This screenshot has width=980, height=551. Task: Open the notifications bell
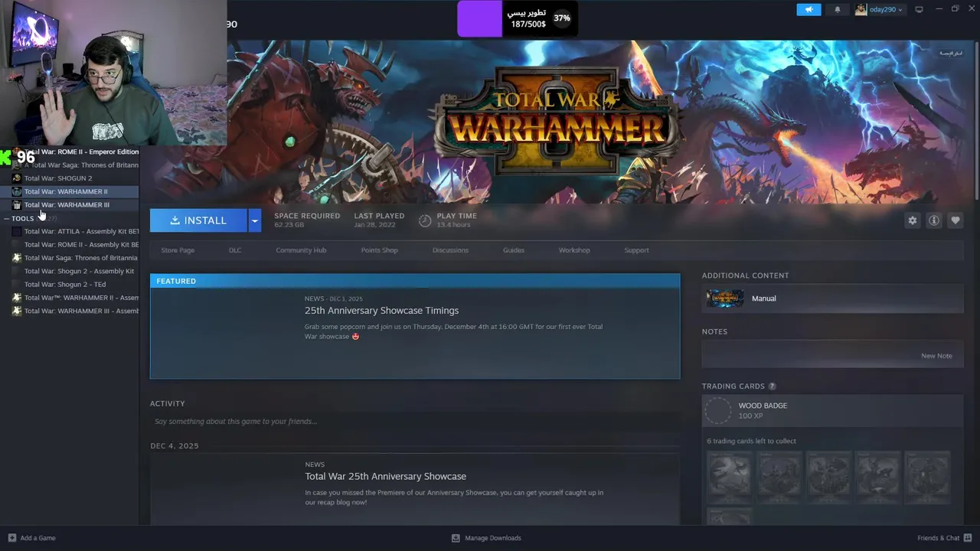(x=837, y=9)
